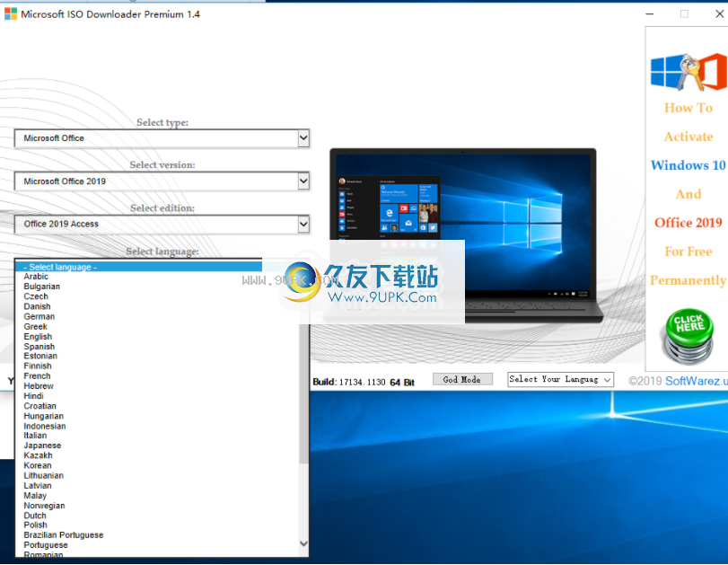
Task: Pick Finnish in the language list
Action: [x=38, y=366]
